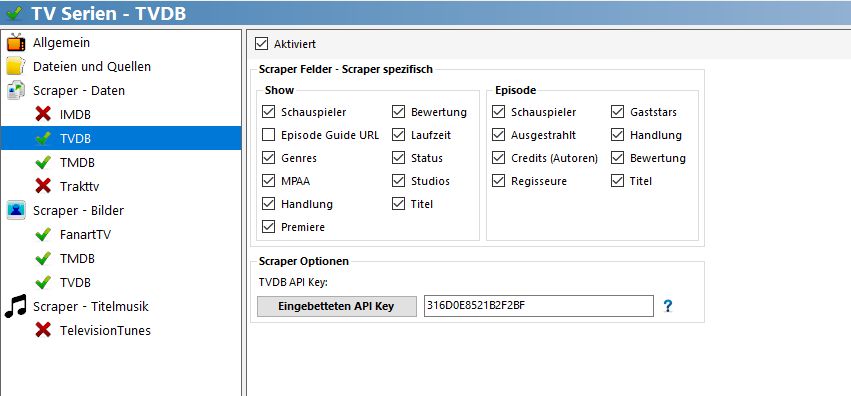
Task: Click the folder icon for Dateien und Quellen
Action: [x=16, y=67]
